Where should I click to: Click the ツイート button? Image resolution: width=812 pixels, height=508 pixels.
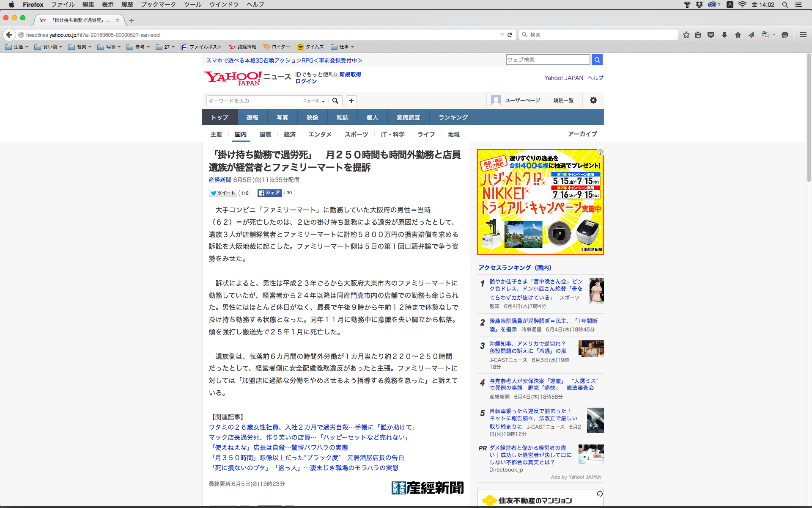[223, 193]
